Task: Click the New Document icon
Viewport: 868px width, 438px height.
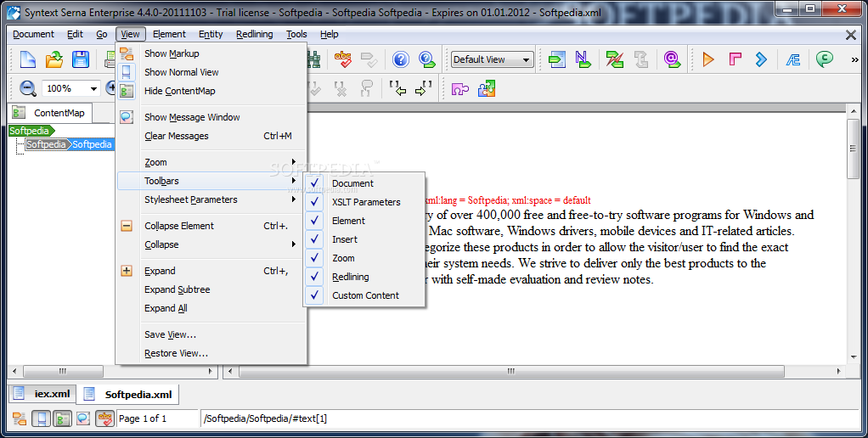Action: [x=28, y=59]
